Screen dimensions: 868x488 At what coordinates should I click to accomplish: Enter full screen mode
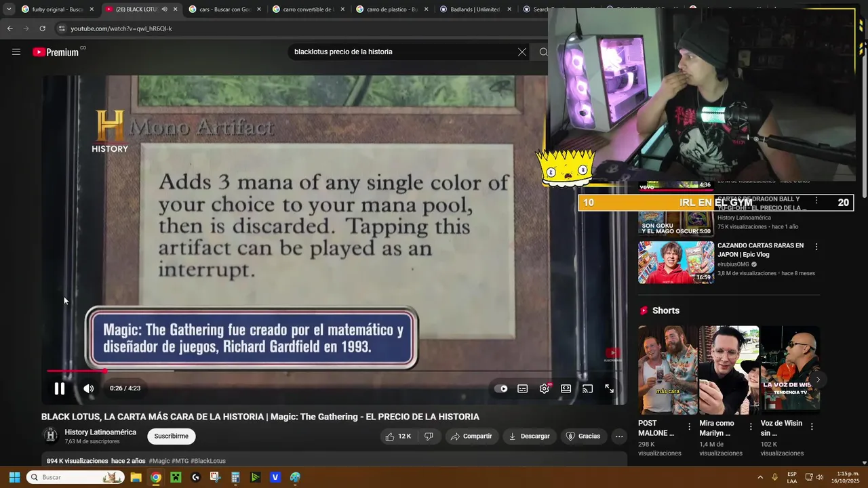pyautogui.click(x=610, y=388)
